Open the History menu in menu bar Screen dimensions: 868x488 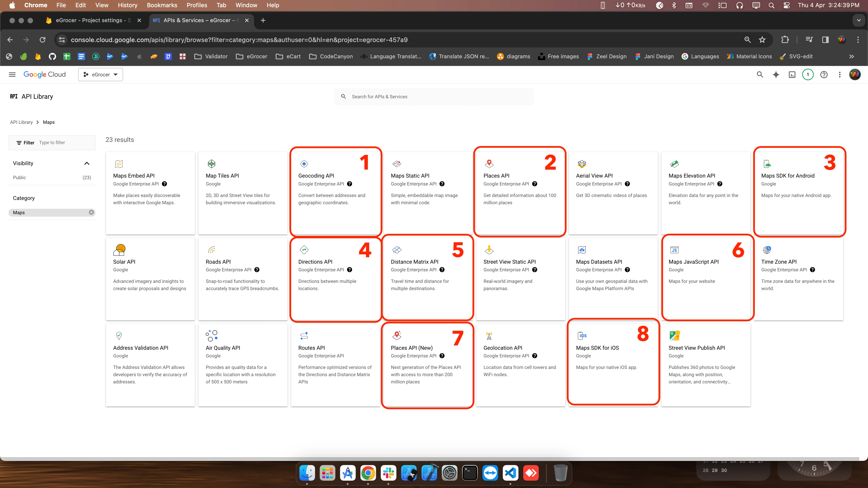pyautogui.click(x=127, y=5)
